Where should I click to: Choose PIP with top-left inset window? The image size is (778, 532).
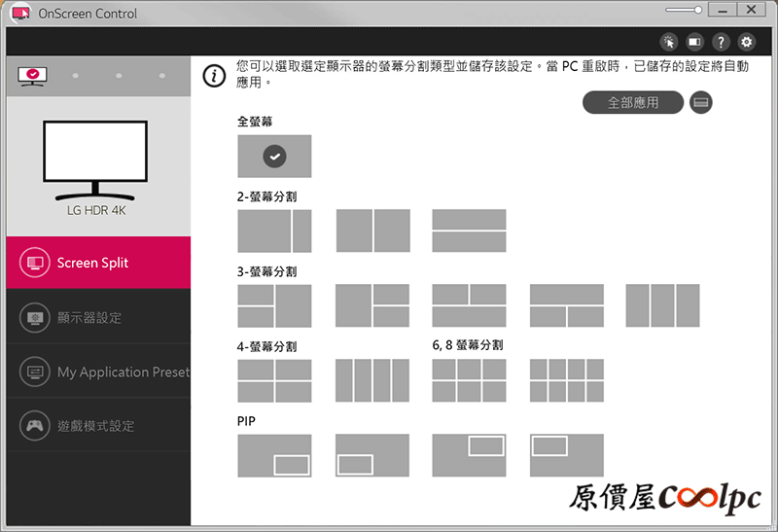pyautogui.click(x=567, y=455)
